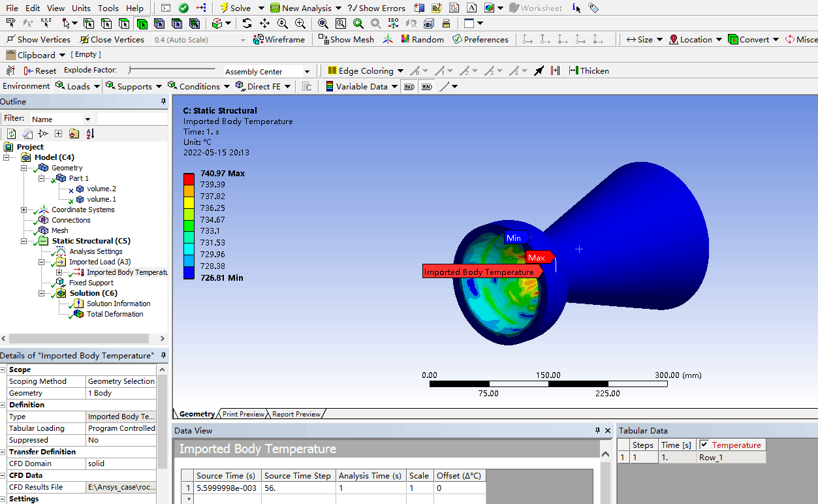
Task: Click the Zoom To Fit icon
Action: point(323,24)
